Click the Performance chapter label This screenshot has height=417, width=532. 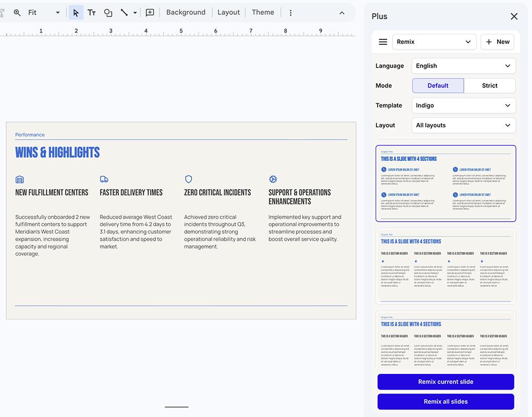coord(30,135)
